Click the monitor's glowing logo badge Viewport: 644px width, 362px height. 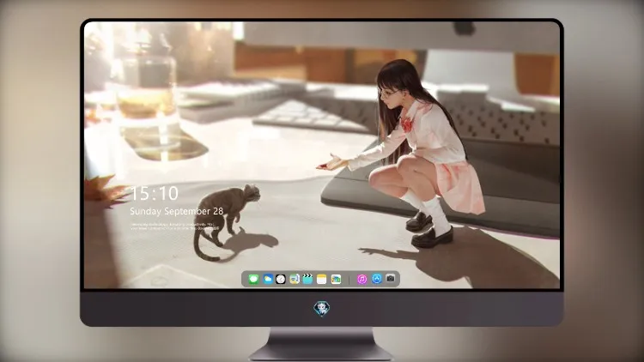click(322, 309)
